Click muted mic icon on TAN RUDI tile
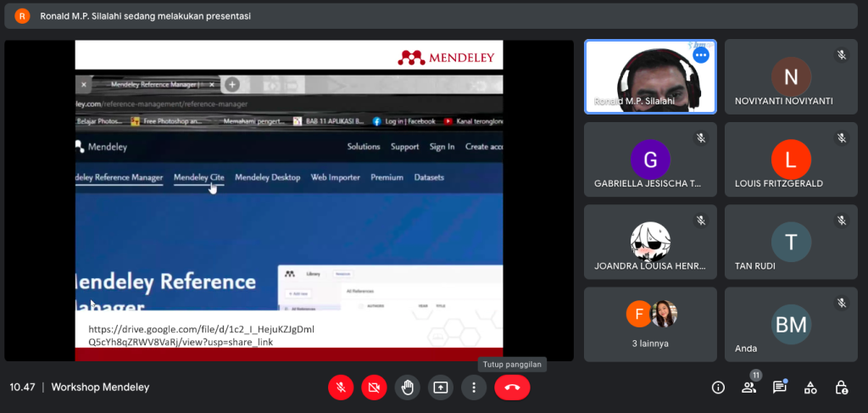This screenshot has height=413, width=868. (x=842, y=220)
